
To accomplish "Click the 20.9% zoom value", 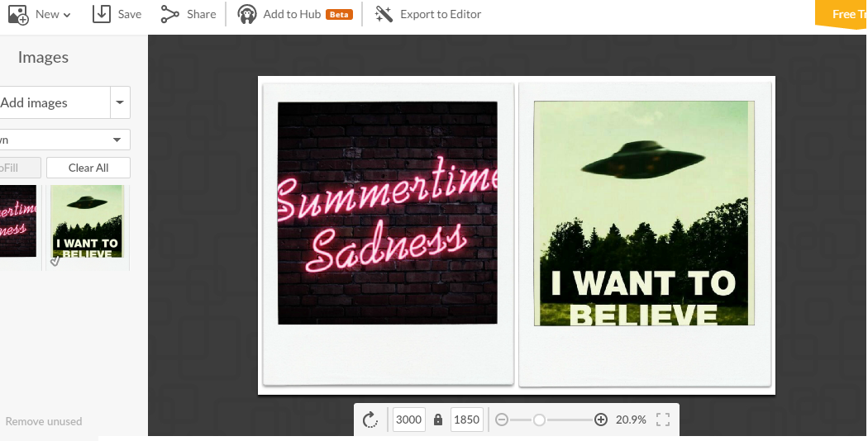I will tap(631, 420).
